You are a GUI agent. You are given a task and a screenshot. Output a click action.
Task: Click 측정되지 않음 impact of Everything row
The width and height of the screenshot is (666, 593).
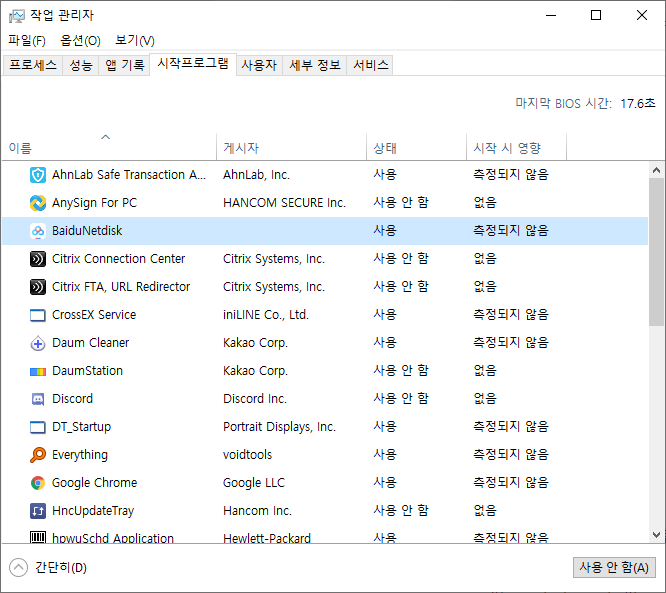click(511, 455)
